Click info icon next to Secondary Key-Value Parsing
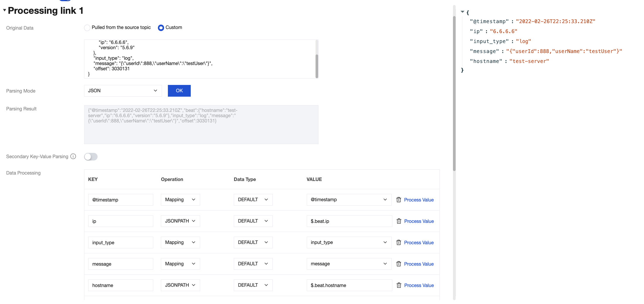Viewport: 644px width, 304px height. pos(73,156)
